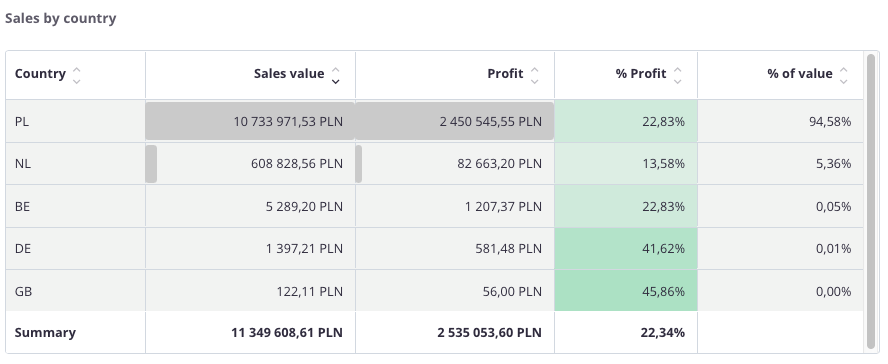Click the 41,62% profit cell
The height and width of the screenshot is (364, 888).
point(626,249)
